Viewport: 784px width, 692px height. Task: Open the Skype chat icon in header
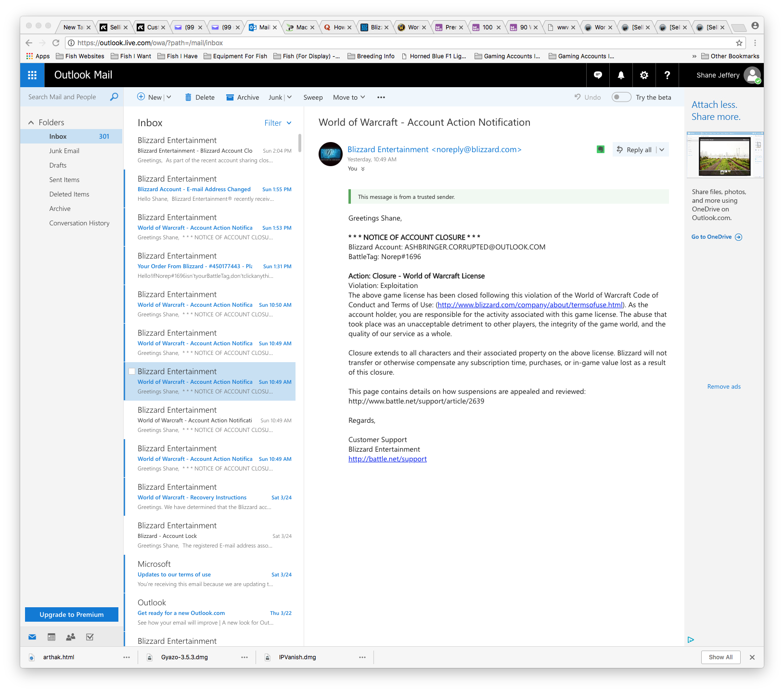tap(598, 75)
